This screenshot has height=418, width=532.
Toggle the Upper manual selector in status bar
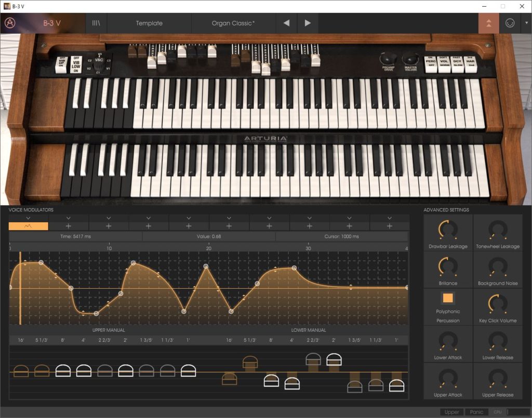(x=451, y=412)
